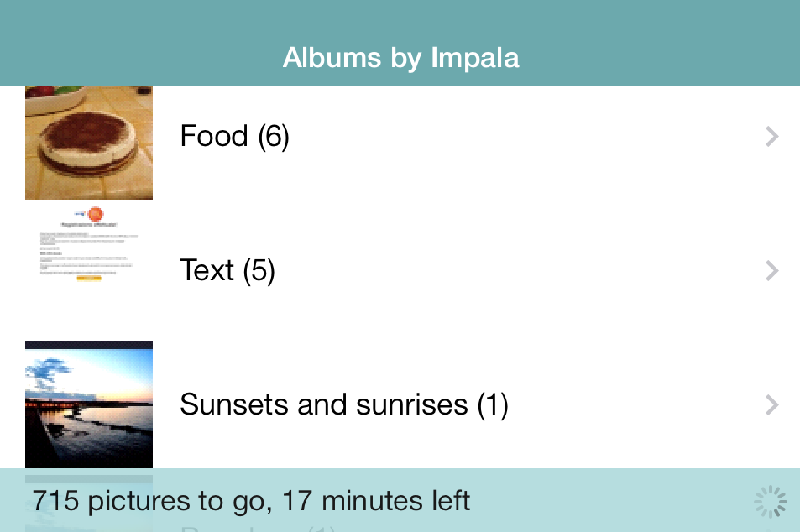
Task: Click empty space in the Text row
Action: [x=520, y=270]
